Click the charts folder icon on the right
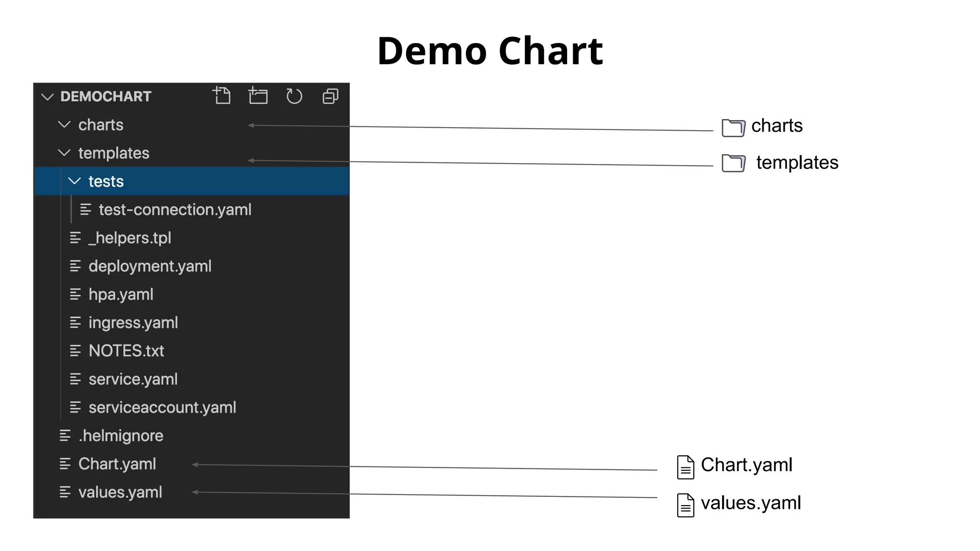 tap(733, 128)
